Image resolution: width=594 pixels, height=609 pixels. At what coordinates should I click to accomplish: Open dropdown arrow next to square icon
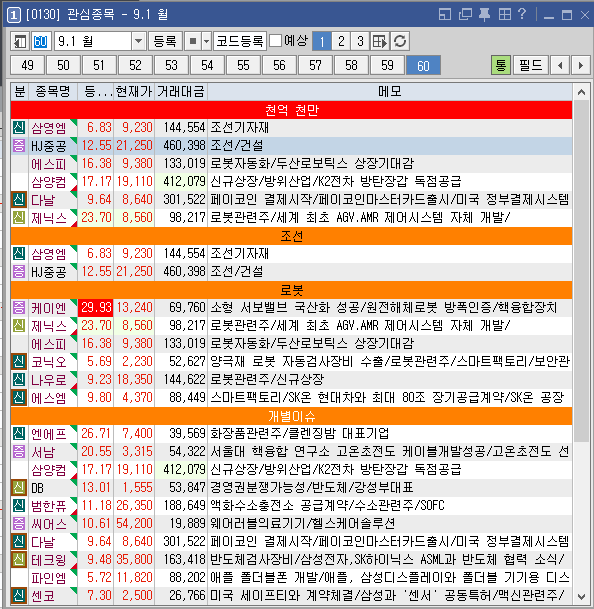(207, 41)
